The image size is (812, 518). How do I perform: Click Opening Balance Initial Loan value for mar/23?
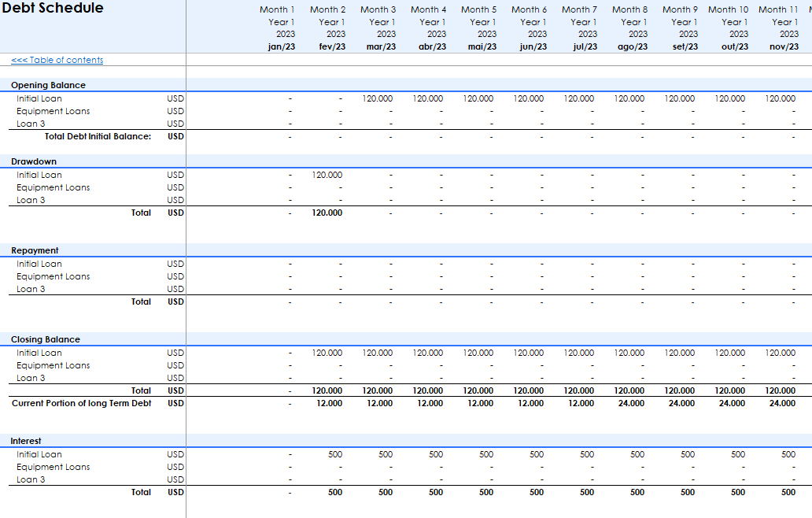click(378, 98)
